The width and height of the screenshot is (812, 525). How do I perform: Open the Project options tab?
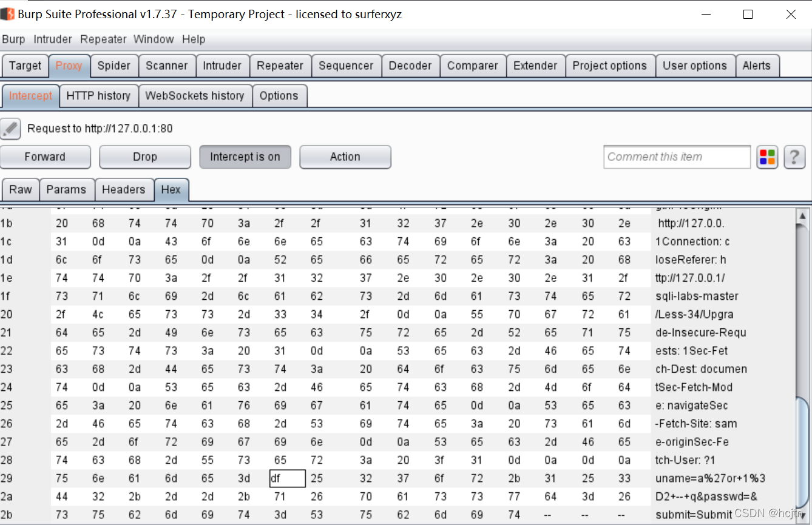pyautogui.click(x=610, y=66)
